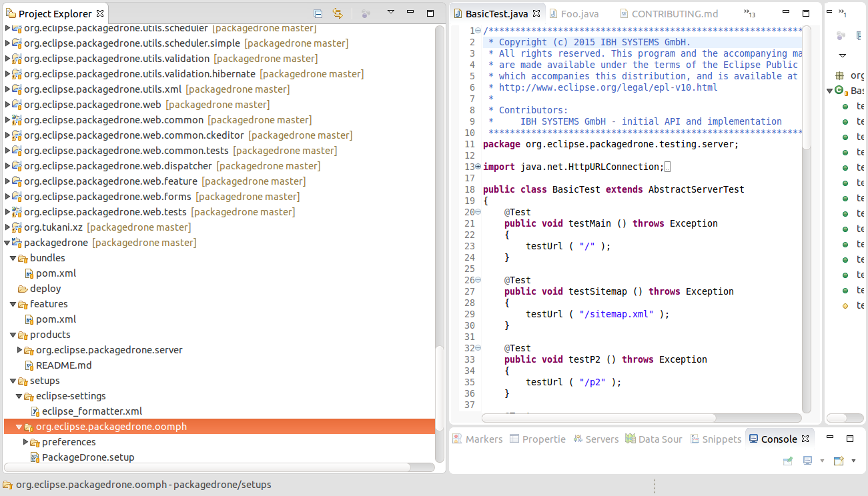Collapse the testMain fold on line 20
The width and height of the screenshot is (868, 496).
click(476, 211)
